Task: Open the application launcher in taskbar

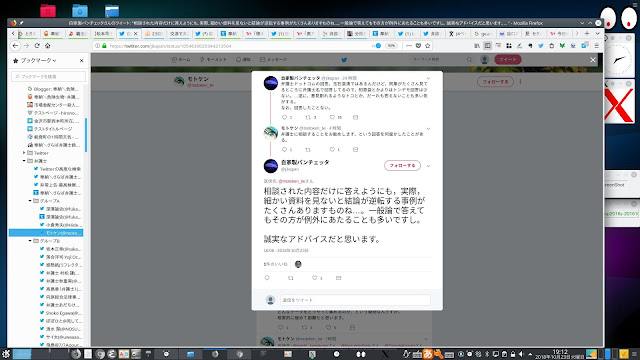Action: click(x=6, y=354)
